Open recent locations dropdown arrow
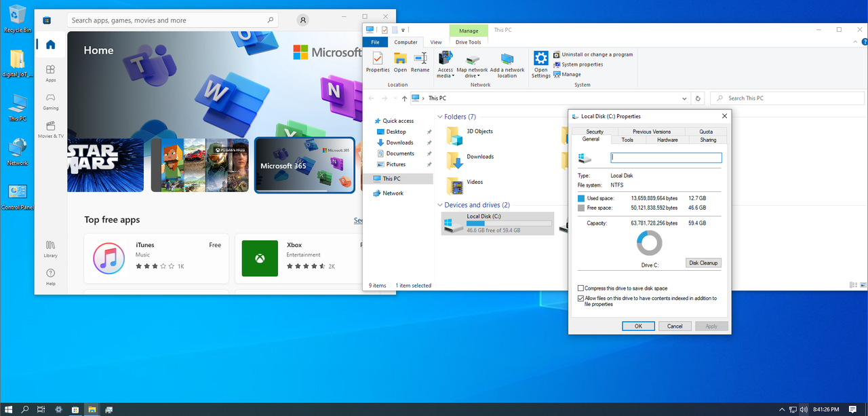868x416 pixels. [x=395, y=98]
